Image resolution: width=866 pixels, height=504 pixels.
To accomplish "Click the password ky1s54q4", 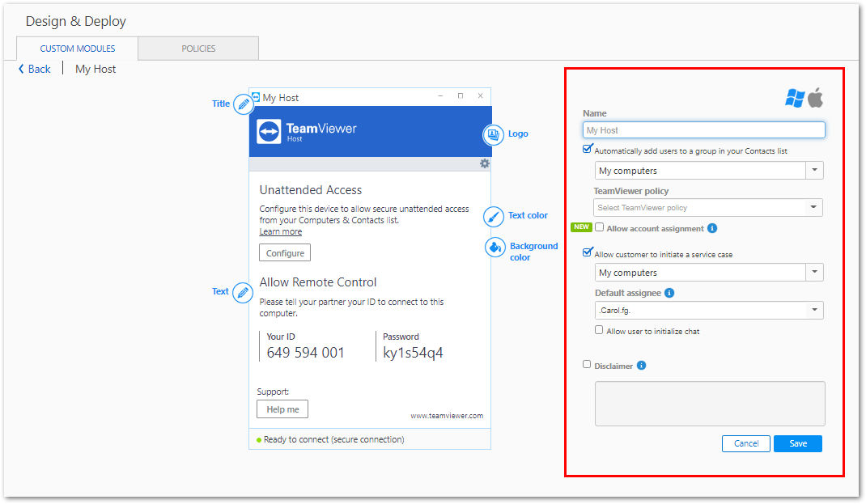I will 413,354.
